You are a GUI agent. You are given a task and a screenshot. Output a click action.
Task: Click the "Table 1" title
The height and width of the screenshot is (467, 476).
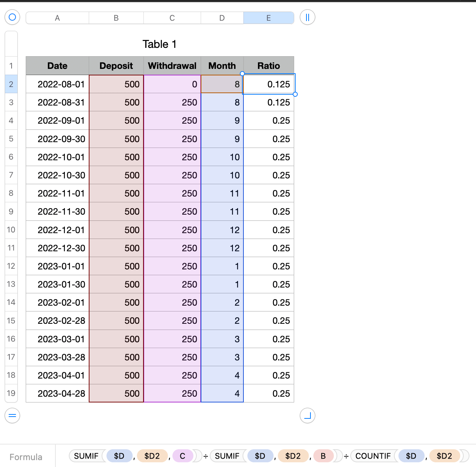[159, 44]
